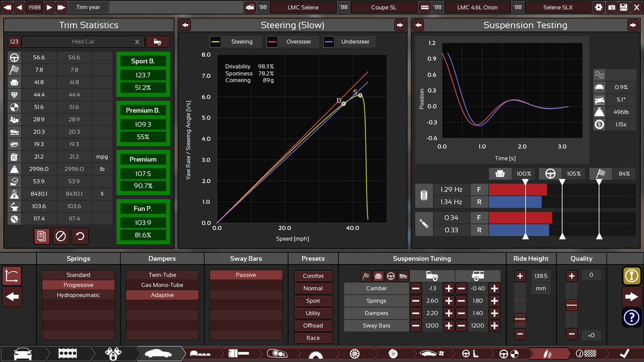This screenshot has height=362, width=644.
Task: Select Gas Mono-Tube dampers
Action: 162,285
